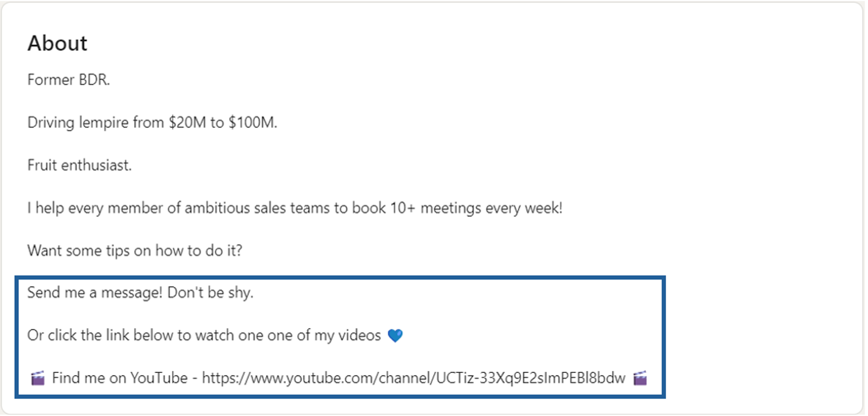Click the $100M figure in the bio
The image size is (868, 416).
point(253,123)
